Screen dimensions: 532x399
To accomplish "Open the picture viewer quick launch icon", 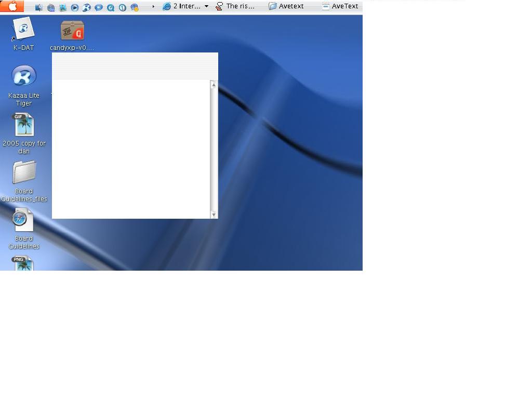I will [x=63, y=7].
